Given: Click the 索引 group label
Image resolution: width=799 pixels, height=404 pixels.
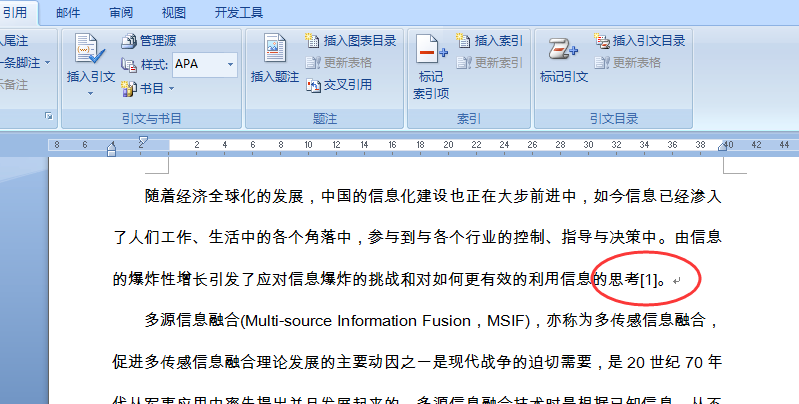Looking at the screenshot, I should coord(469,119).
